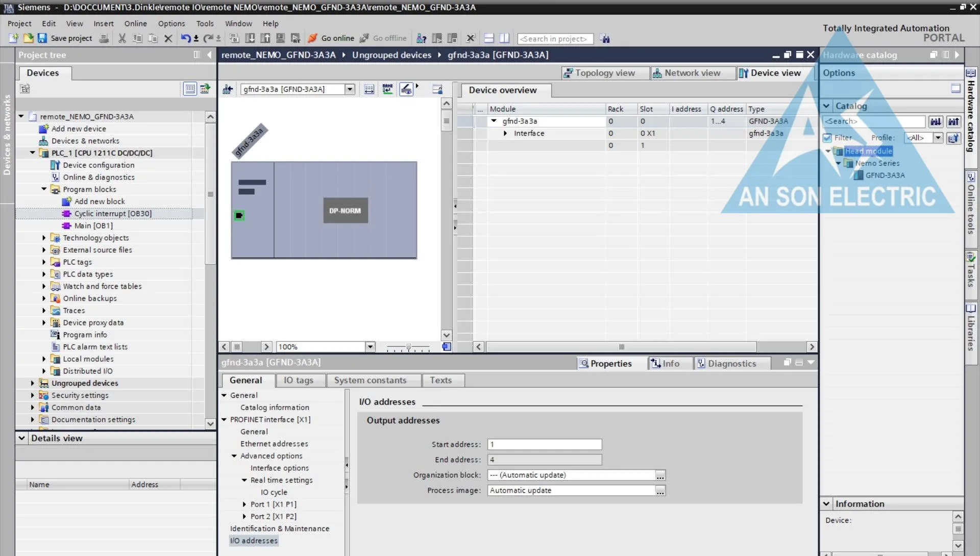980x556 pixels.
Task: Click the Save project disk icon
Action: coord(42,38)
